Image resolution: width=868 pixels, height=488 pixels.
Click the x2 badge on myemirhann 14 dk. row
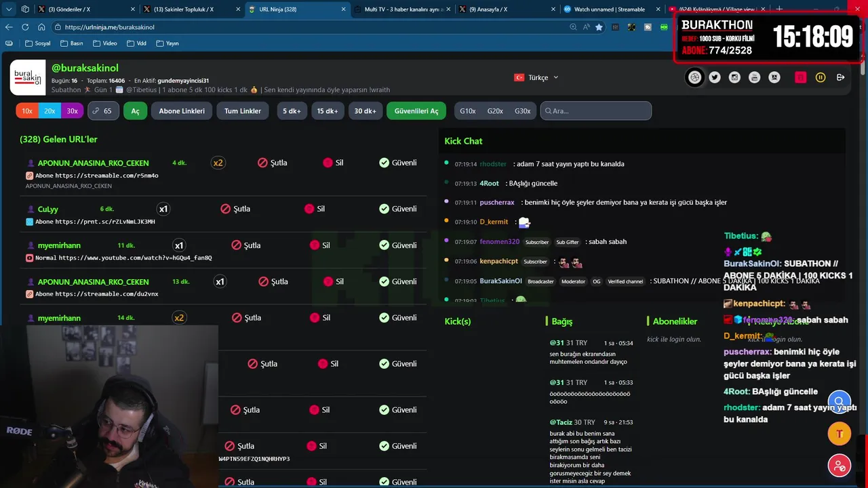coord(179,318)
